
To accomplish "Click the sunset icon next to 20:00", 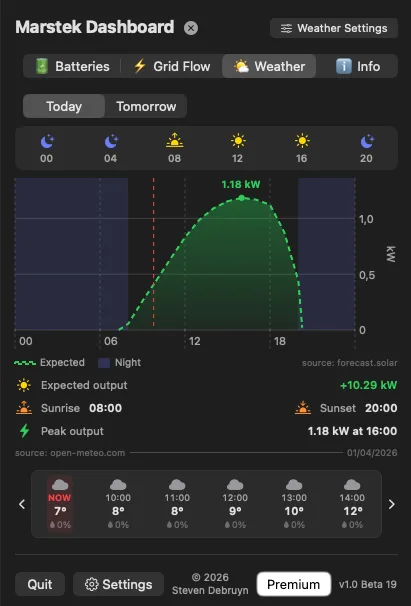I will click(303, 408).
